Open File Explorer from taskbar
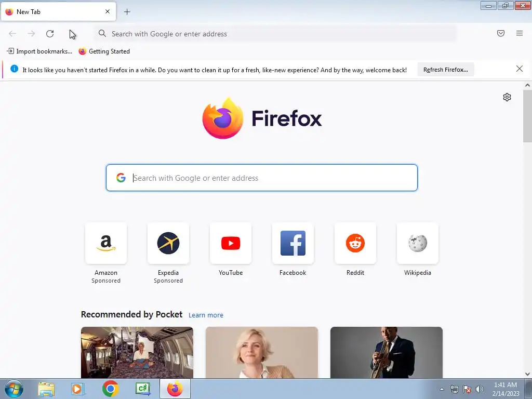The image size is (532, 399). pyautogui.click(x=46, y=389)
